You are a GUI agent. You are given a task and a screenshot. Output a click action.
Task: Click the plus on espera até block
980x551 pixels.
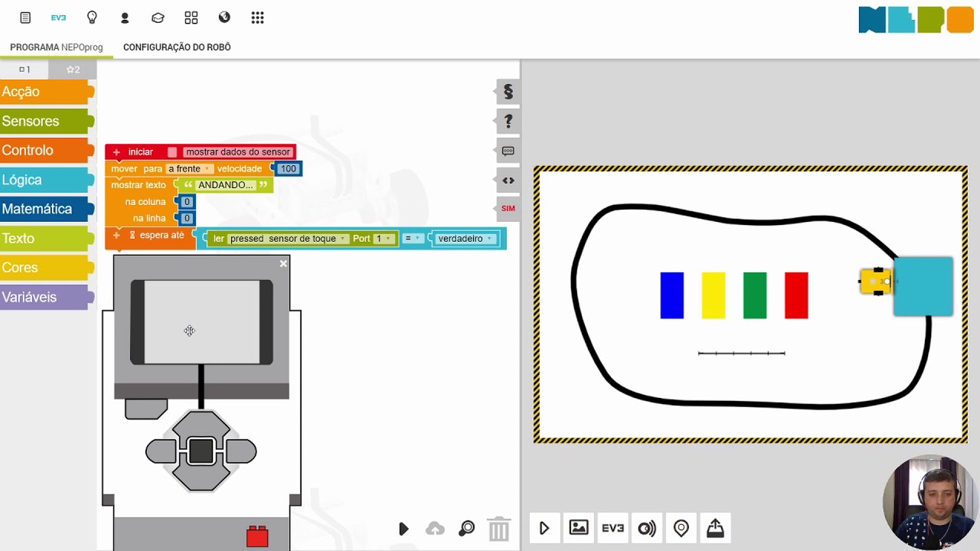[116, 236]
